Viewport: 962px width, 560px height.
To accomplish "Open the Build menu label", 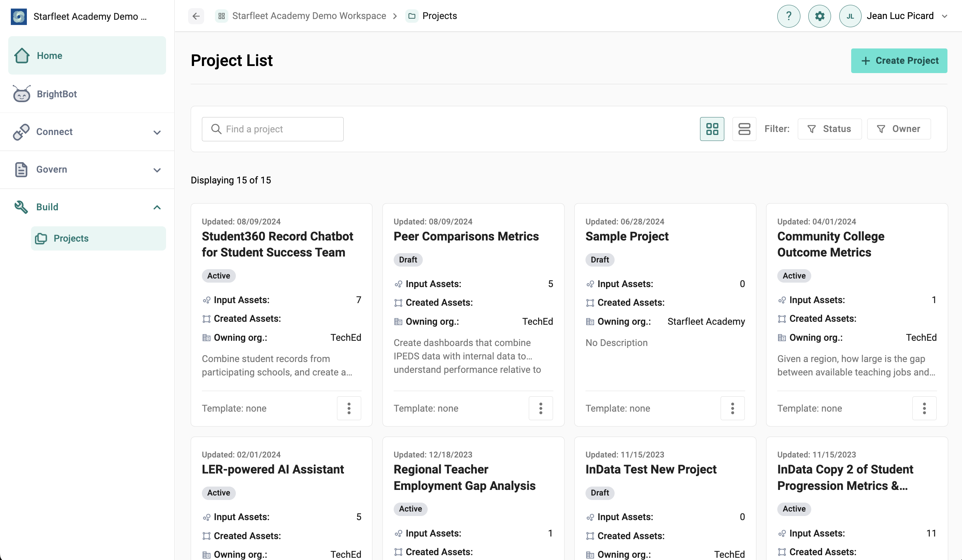I will (x=47, y=207).
